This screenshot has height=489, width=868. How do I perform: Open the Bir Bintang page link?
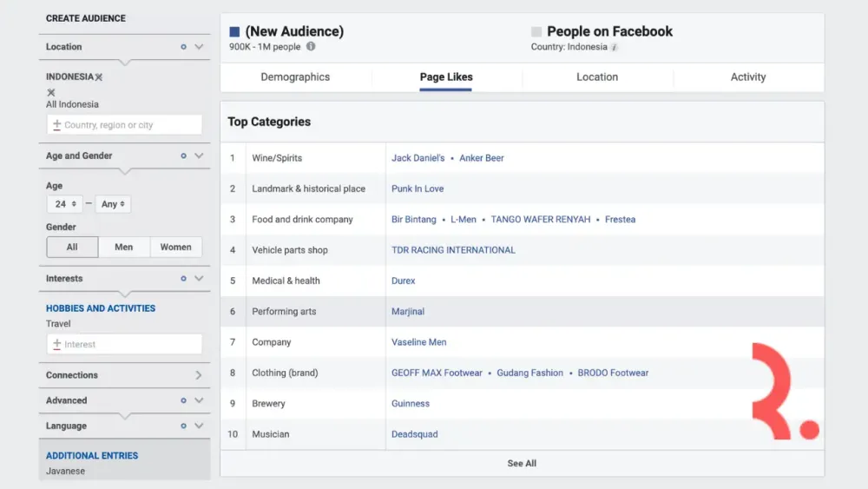click(414, 219)
